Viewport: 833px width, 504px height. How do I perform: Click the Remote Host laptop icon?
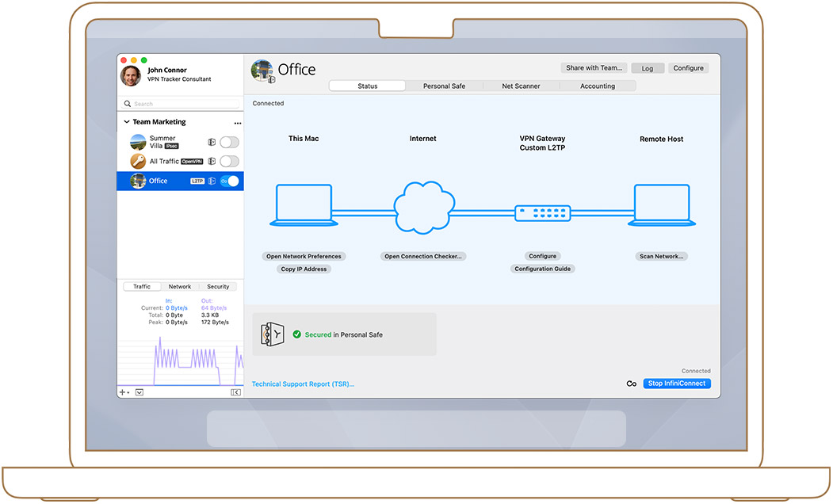[x=662, y=205]
